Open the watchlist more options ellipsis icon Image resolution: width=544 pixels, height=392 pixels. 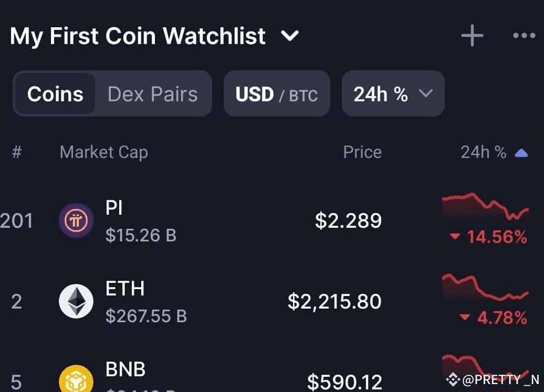coord(524,35)
